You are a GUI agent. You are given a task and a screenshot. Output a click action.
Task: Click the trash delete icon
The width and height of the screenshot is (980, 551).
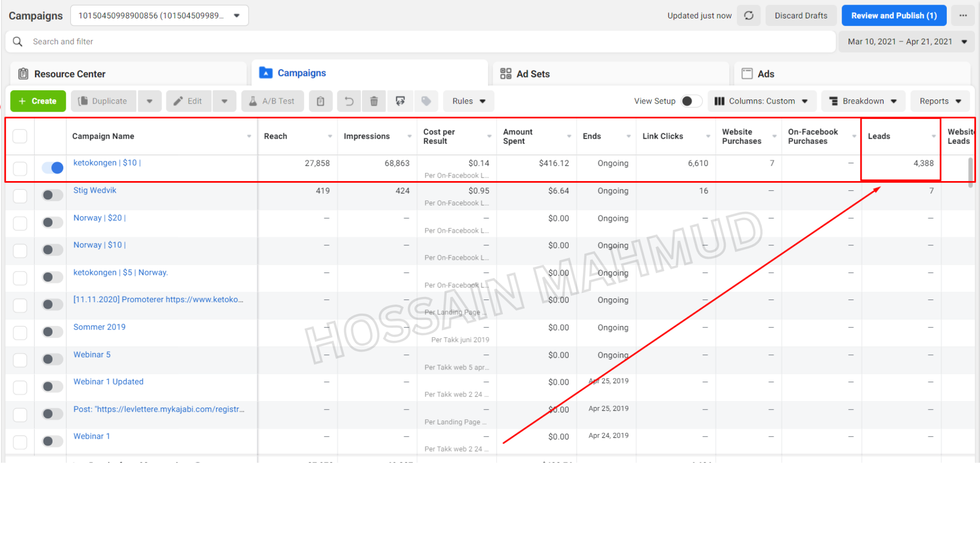(x=374, y=101)
